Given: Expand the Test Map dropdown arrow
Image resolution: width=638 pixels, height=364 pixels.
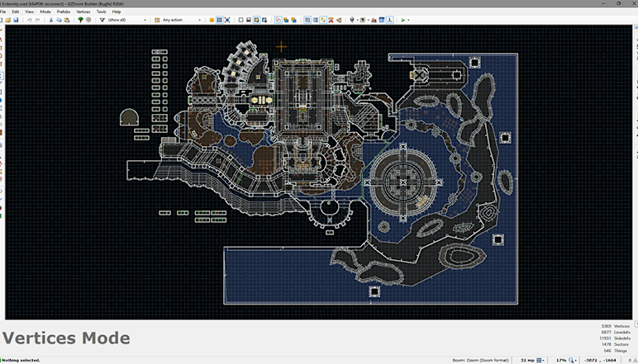Looking at the screenshot, I should coord(409,20).
